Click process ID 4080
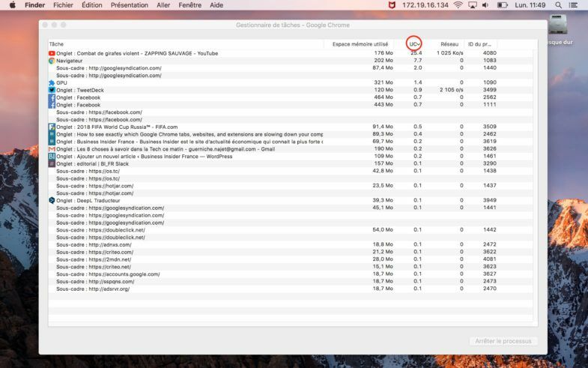 tap(489, 53)
